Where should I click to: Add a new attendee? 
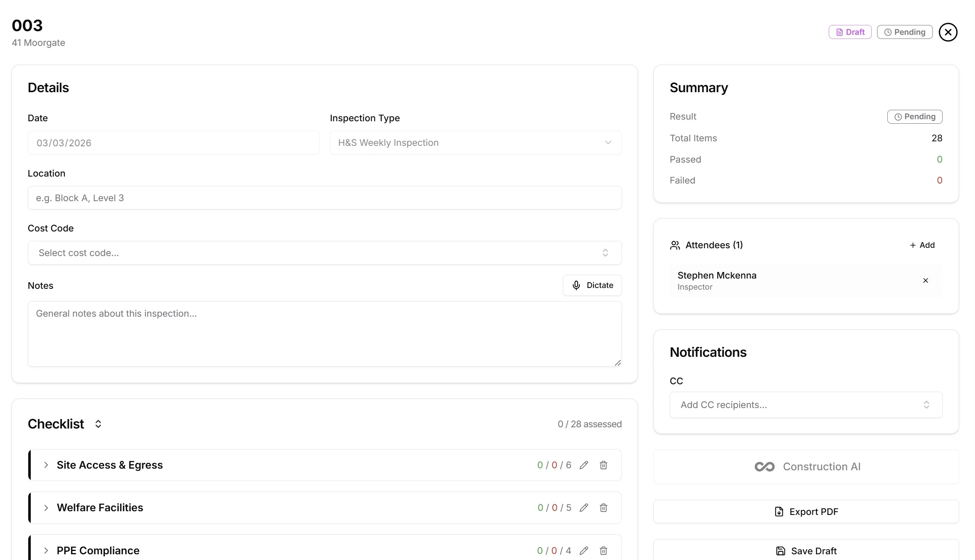[922, 245]
